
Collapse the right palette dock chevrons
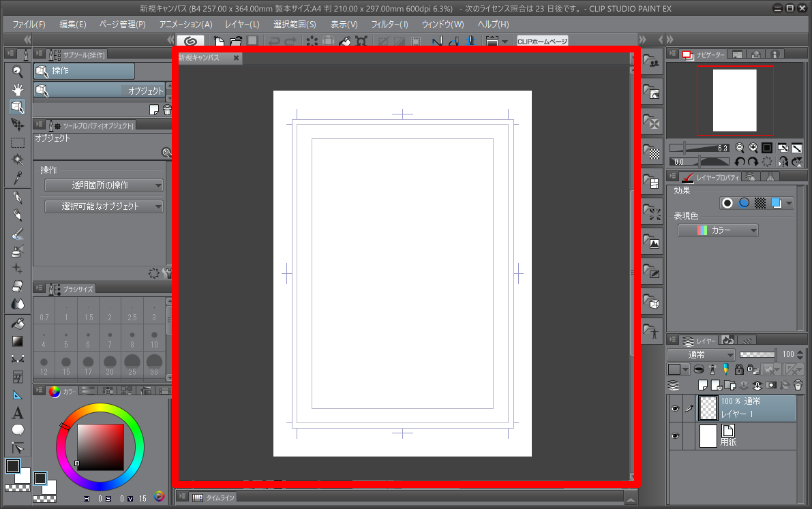coord(670,40)
